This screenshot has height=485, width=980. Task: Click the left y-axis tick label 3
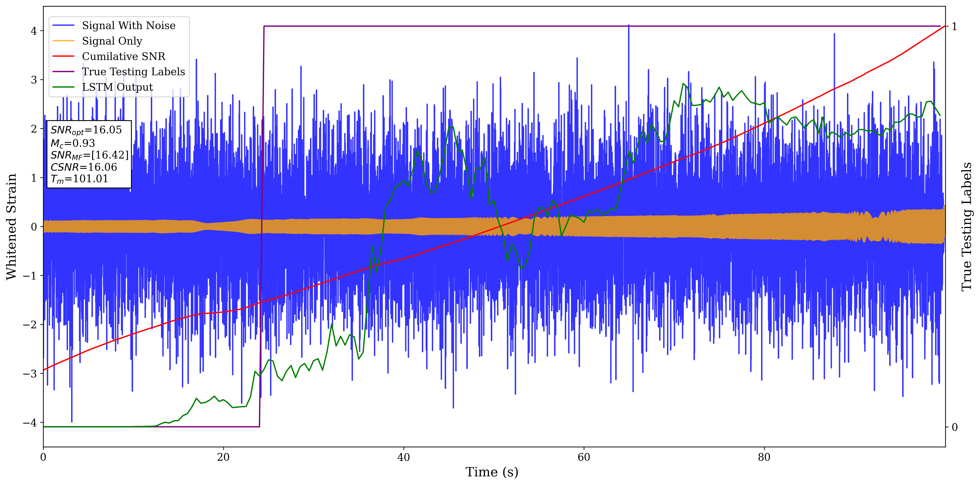pos(34,80)
